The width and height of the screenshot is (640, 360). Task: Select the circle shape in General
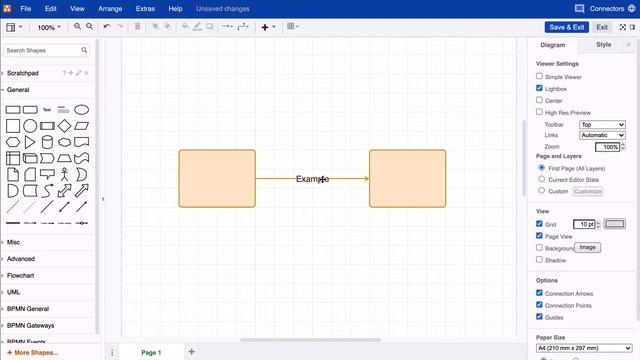(x=30, y=126)
